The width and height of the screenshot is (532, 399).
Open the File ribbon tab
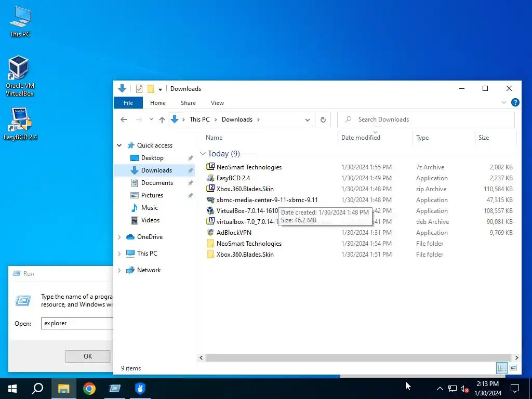128,103
